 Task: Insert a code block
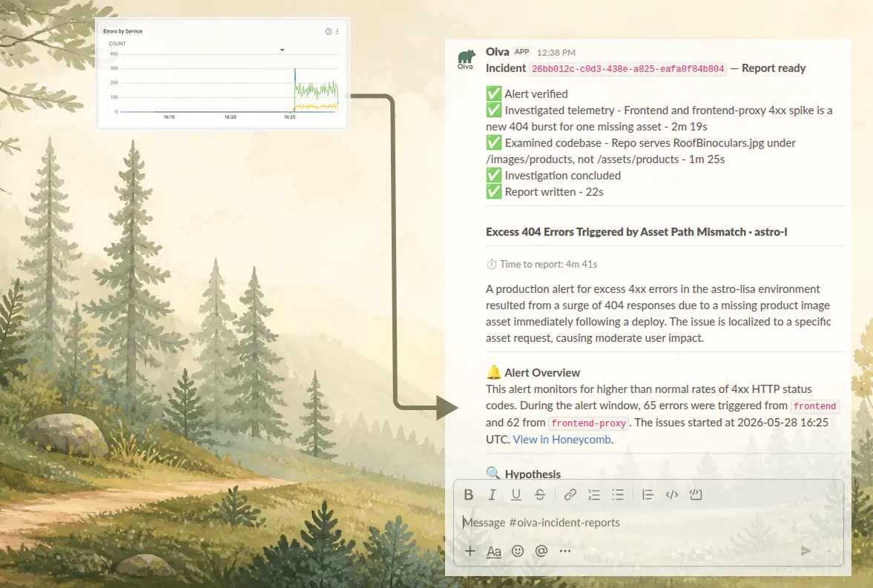(696, 495)
